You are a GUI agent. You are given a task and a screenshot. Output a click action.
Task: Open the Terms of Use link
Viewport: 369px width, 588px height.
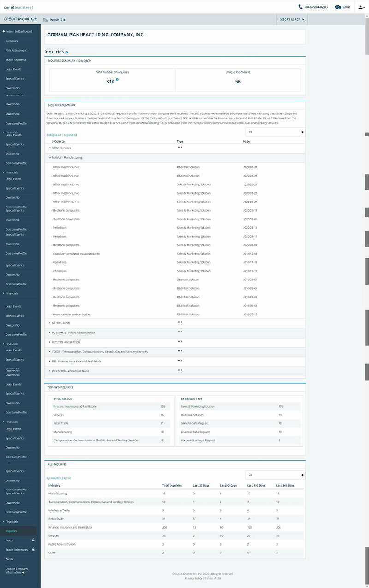click(213, 578)
